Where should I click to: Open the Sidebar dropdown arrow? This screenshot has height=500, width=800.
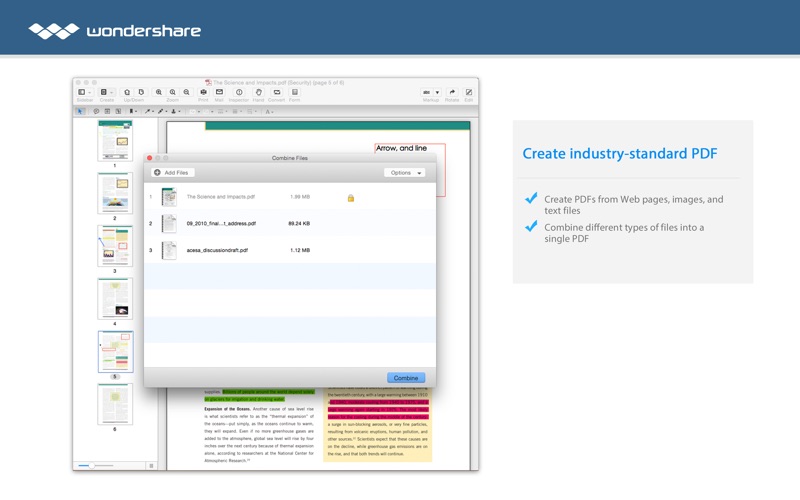[x=90, y=92]
